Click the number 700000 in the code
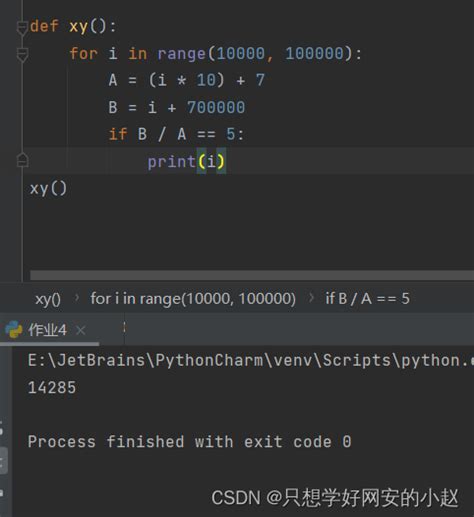Image resolution: width=474 pixels, height=517 pixels. (216, 108)
